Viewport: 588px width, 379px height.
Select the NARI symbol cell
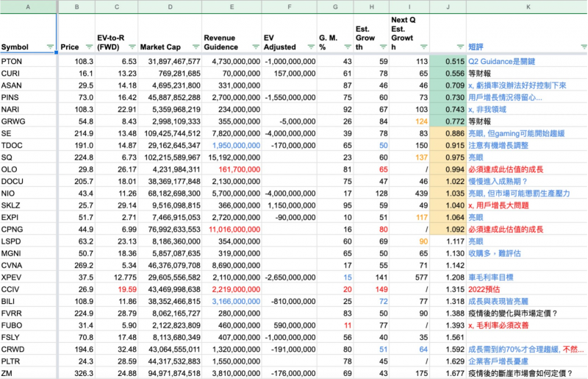pyautogui.click(x=28, y=110)
